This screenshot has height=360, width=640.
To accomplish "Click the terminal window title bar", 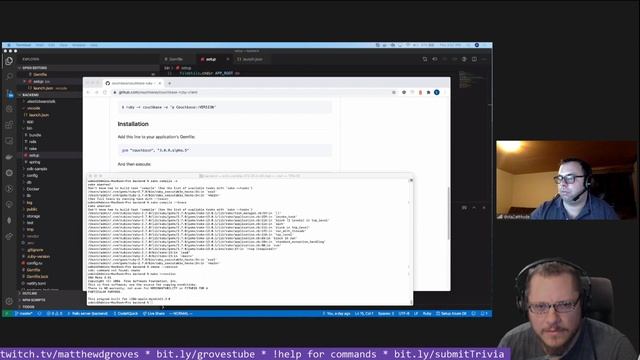I will coord(250,176).
